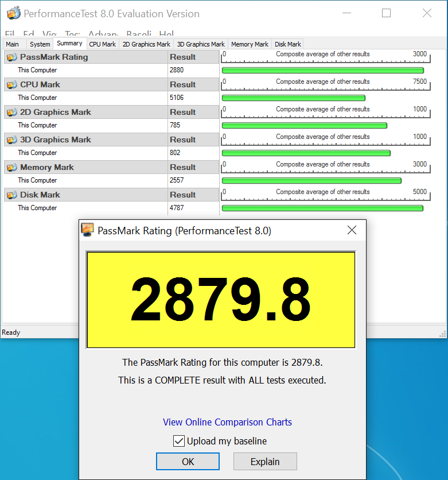Select the 2557 Memory Mark result value
The height and width of the screenshot is (480, 448).
(x=177, y=180)
